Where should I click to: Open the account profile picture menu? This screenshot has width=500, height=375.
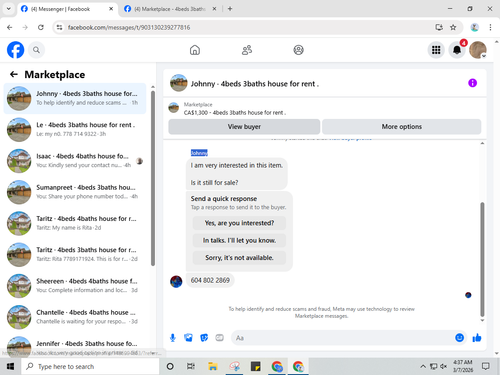pyautogui.click(x=478, y=50)
